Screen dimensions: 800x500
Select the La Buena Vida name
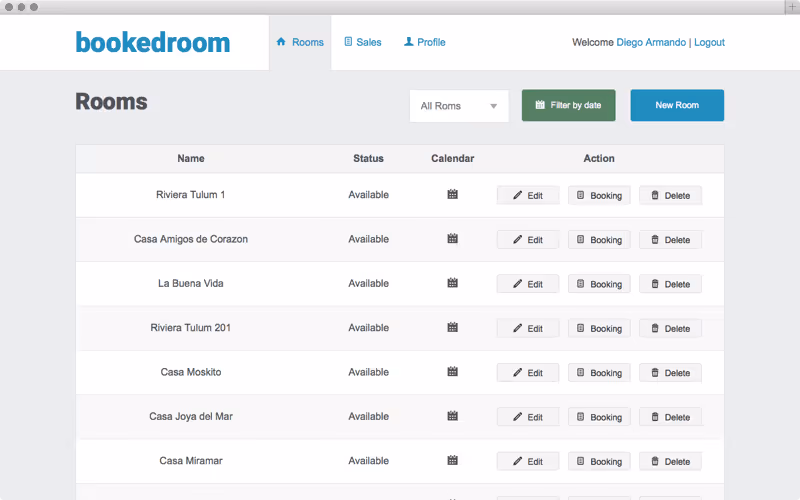pos(190,283)
